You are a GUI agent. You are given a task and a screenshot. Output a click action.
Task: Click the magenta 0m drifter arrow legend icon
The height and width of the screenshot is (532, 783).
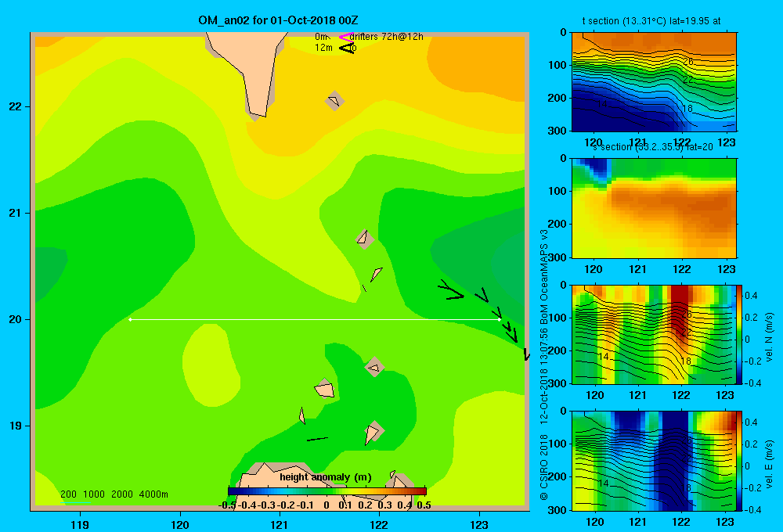pyautogui.click(x=346, y=37)
